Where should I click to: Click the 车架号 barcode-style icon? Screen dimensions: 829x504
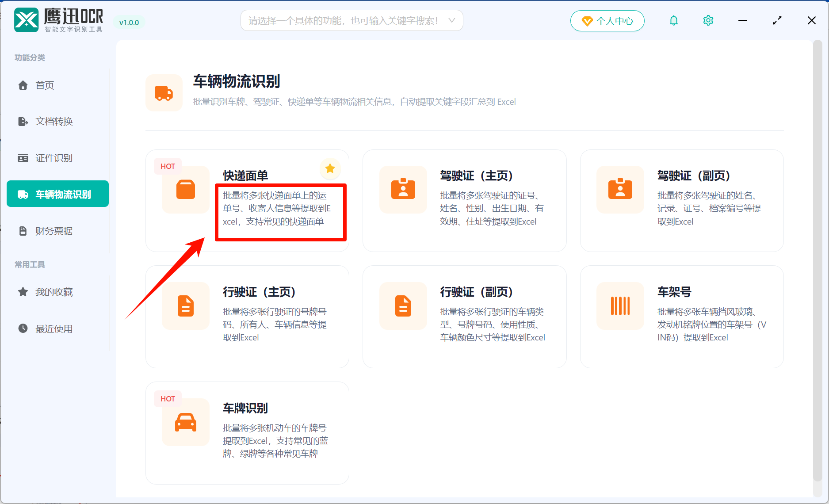pyautogui.click(x=620, y=306)
